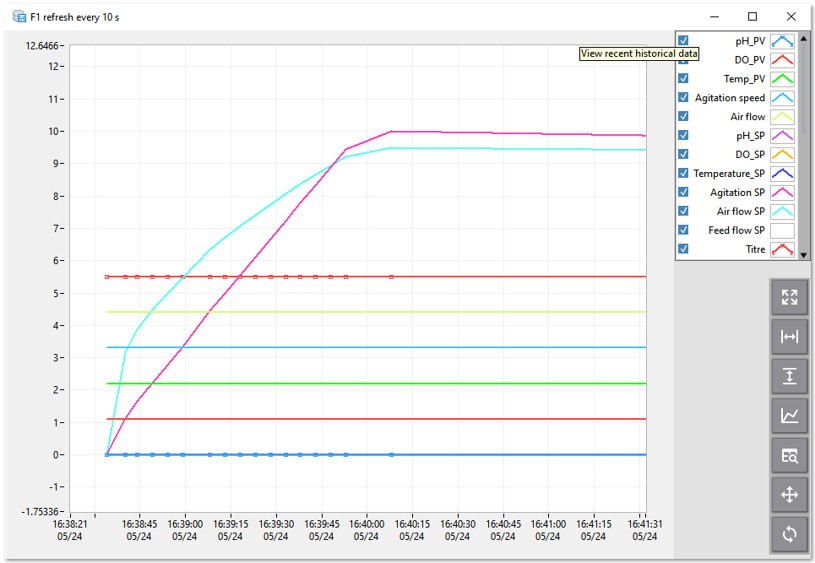Click the F1 window title bar icon

coord(19,17)
